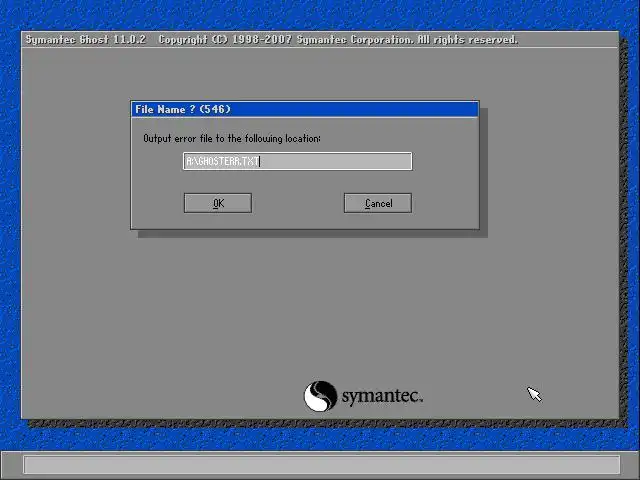
Task: Focus the A:\GHOSTERR.TXT file path field
Action: pyautogui.click(x=298, y=161)
